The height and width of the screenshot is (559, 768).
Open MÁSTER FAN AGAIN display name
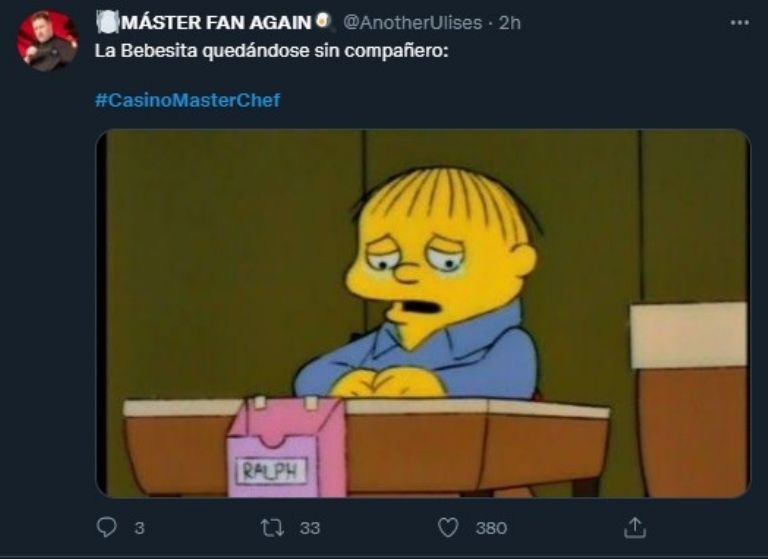coord(216,23)
